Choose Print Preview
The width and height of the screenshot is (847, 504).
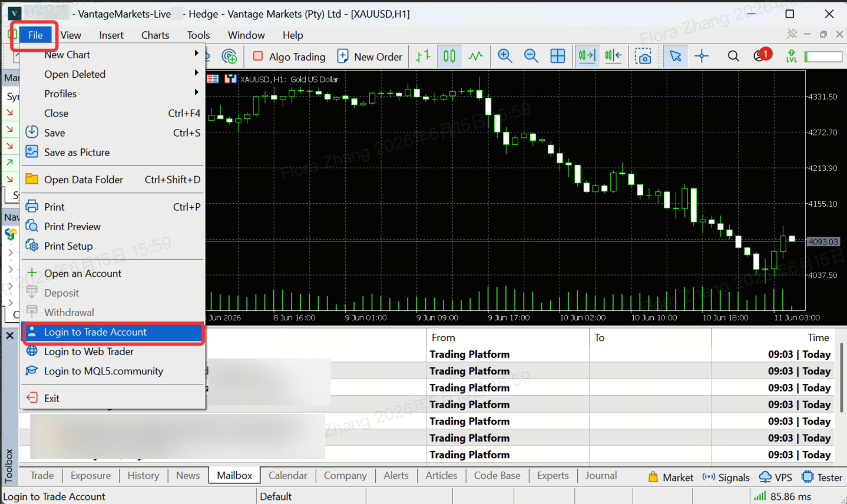tap(113, 227)
